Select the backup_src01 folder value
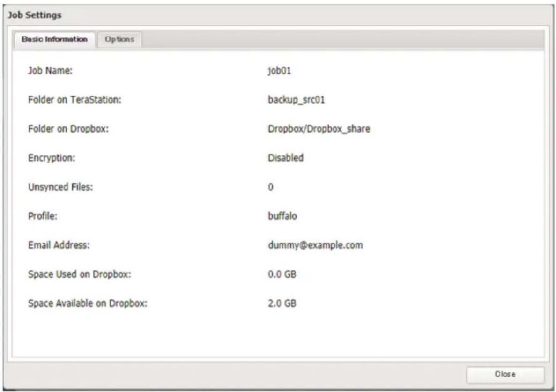 296,100
